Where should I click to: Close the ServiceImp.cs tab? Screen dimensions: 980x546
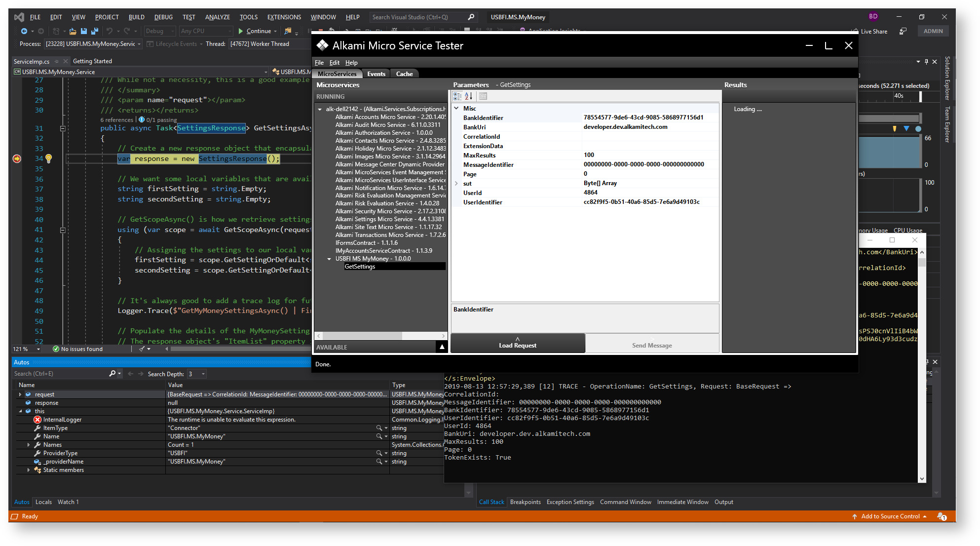[65, 61]
